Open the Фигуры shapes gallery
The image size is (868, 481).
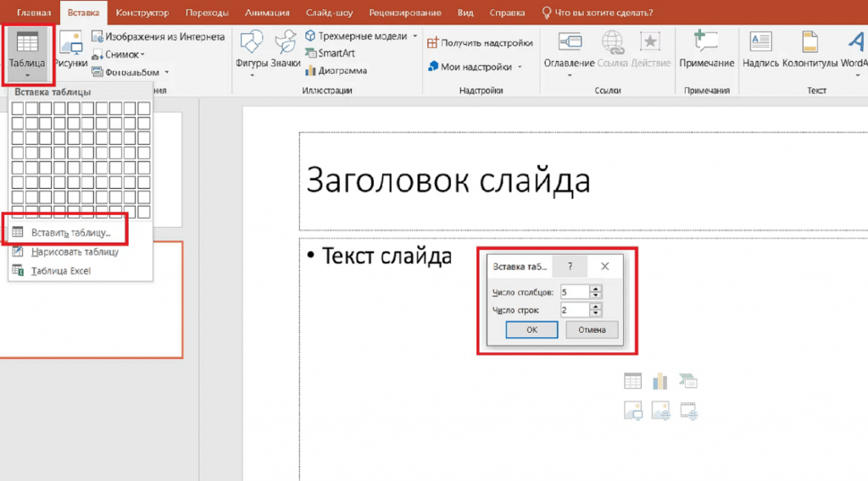(x=252, y=51)
